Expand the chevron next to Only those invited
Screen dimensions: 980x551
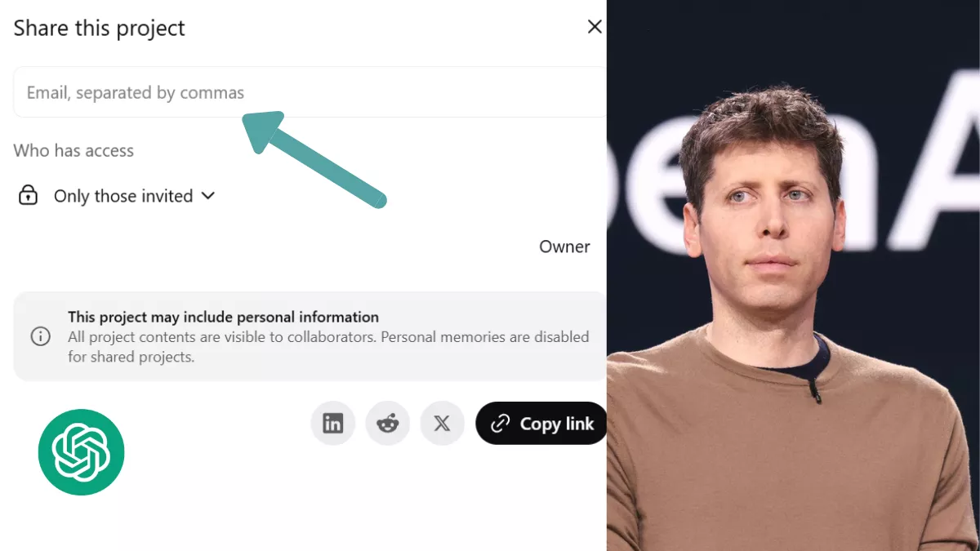coord(207,196)
